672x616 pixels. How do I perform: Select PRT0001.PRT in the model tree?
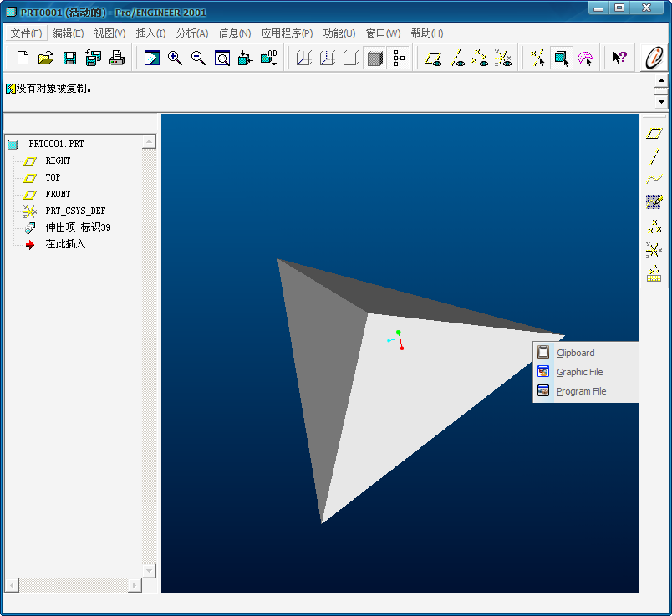pos(56,144)
